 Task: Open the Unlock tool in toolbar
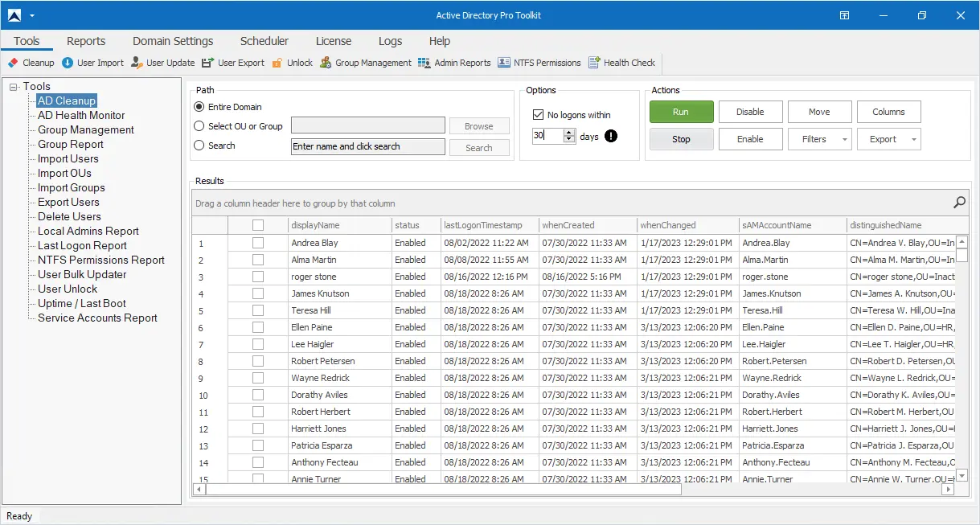pos(292,63)
